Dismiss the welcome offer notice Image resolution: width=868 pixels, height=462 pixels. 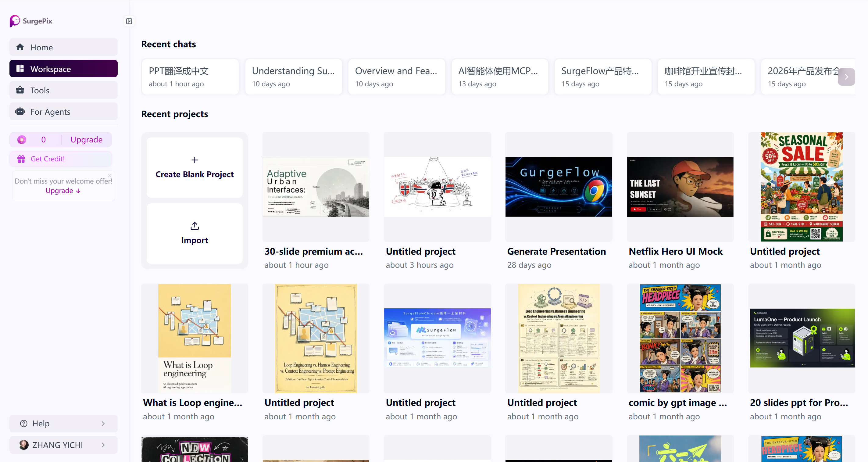[x=109, y=175]
